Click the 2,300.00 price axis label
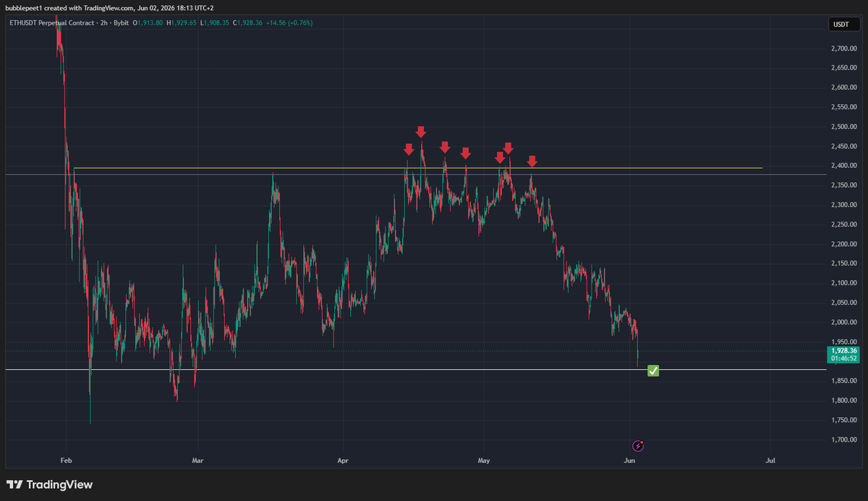This screenshot has width=868, height=501. (844, 205)
